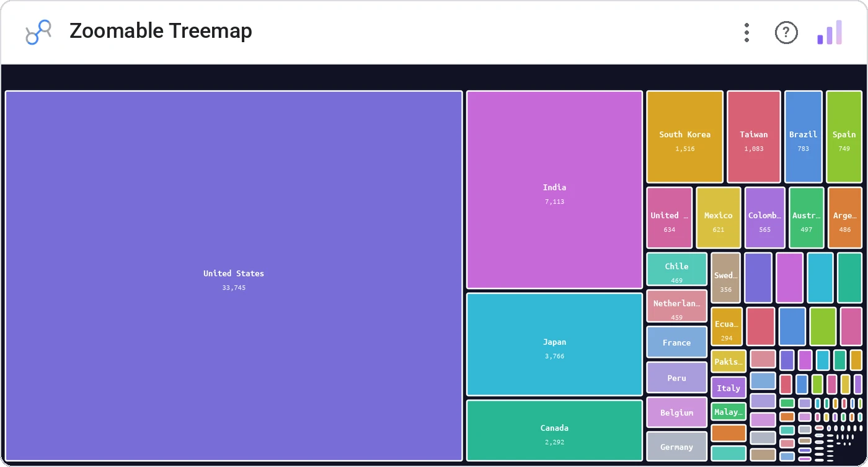This screenshot has height=467, width=868.
Task: Open the Australia tile showing 497
Action: tap(807, 218)
